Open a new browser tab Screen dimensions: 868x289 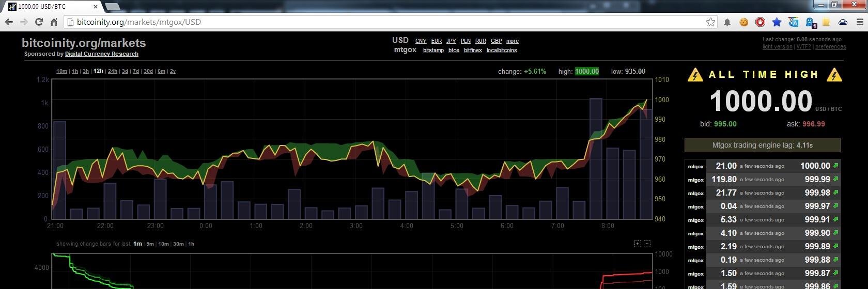[x=112, y=7]
